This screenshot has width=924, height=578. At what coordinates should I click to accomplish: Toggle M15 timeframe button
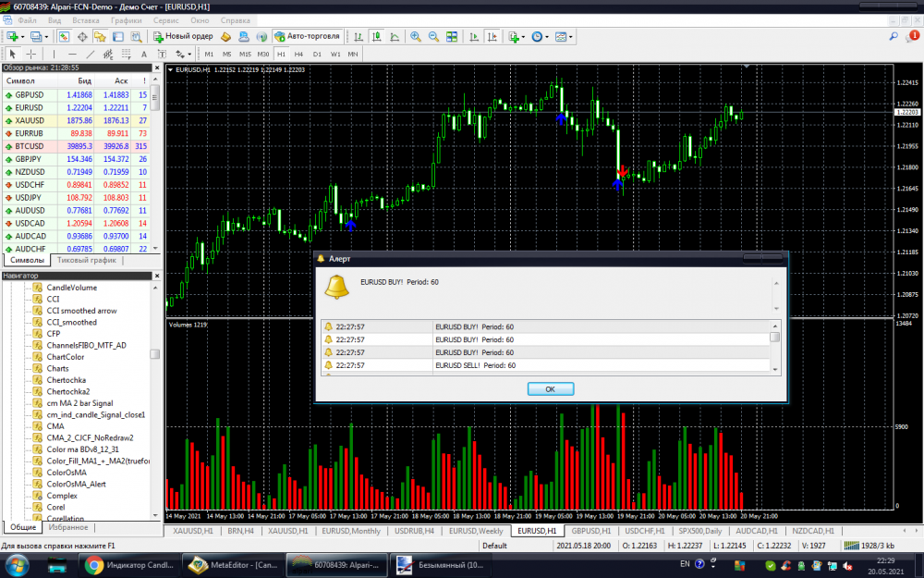[x=245, y=55]
